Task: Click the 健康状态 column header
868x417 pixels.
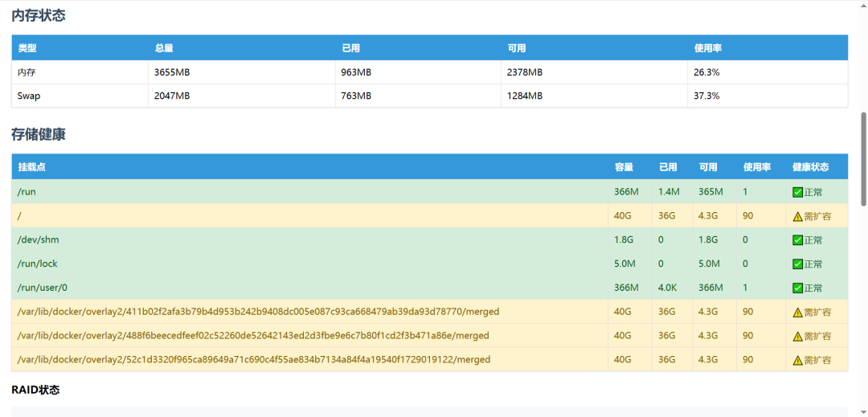Action: click(x=810, y=167)
